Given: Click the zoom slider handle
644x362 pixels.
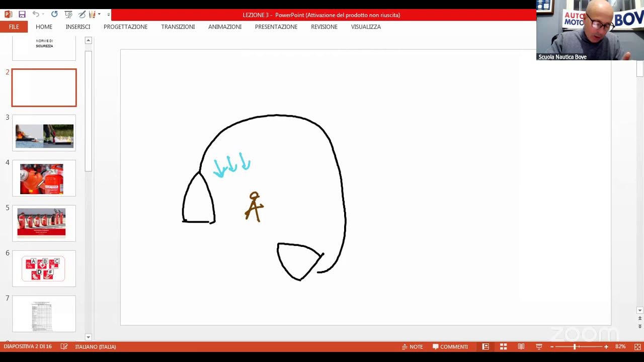Looking at the screenshot, I should 574,346.
